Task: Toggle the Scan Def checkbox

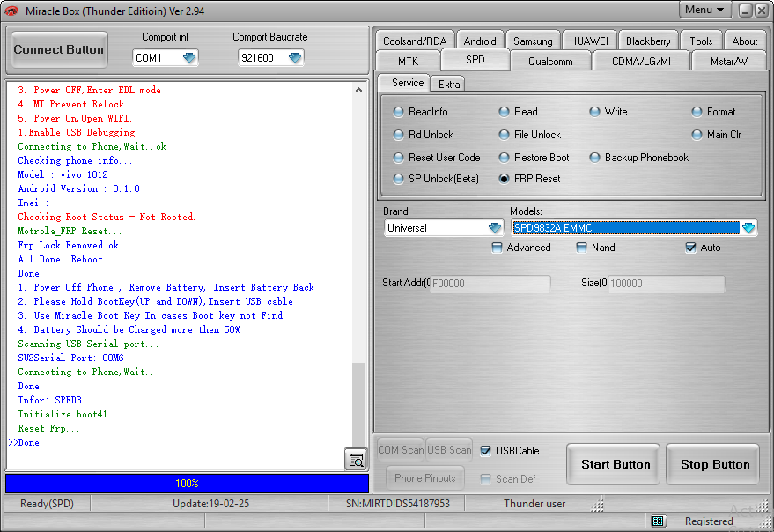Action: 486,478
